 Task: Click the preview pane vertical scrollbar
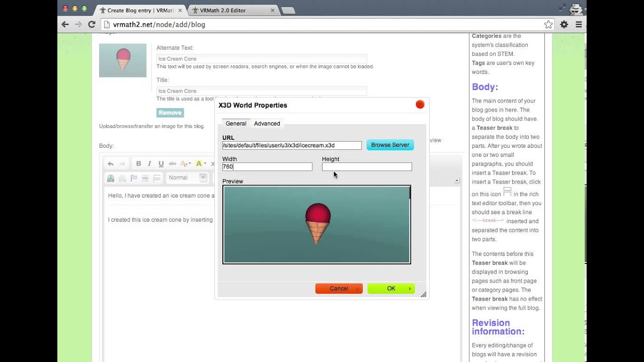(410, 192)
